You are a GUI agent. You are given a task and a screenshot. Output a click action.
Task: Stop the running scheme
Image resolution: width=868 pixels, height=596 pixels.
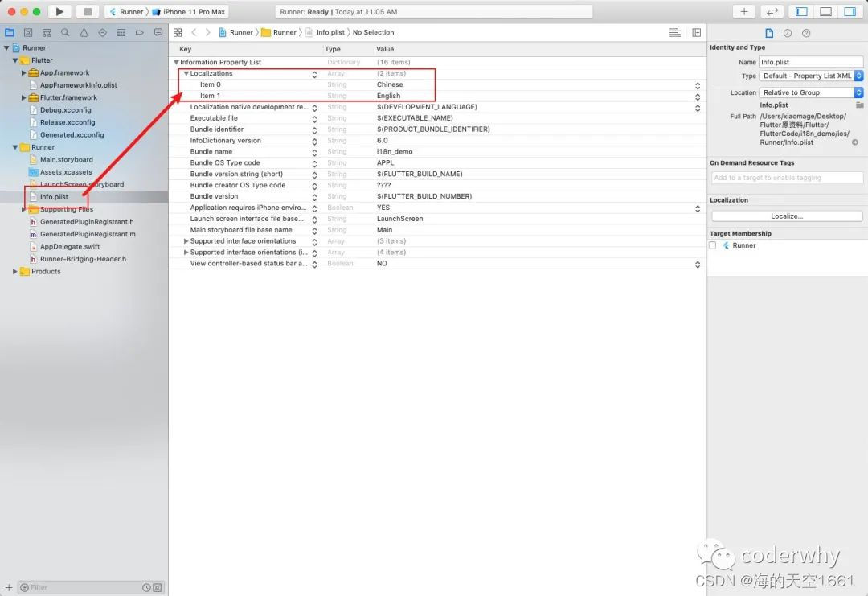88,11
